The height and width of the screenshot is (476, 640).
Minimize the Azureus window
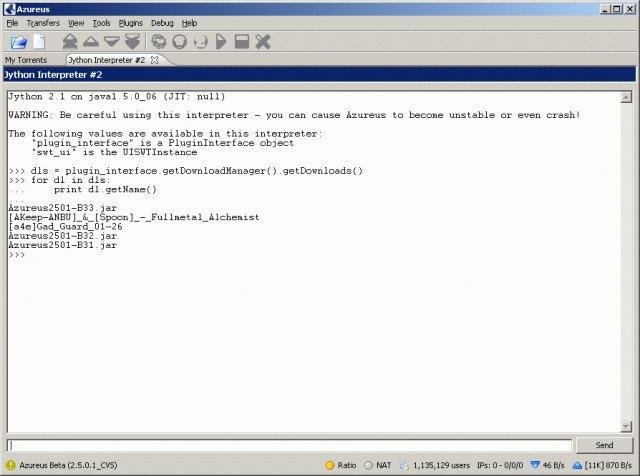[606, 9]
